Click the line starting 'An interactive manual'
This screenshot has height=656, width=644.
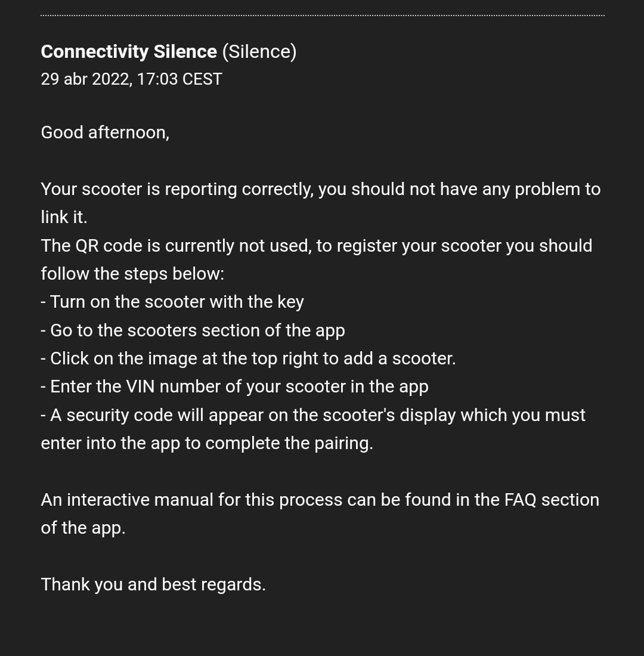pos(320,500)
